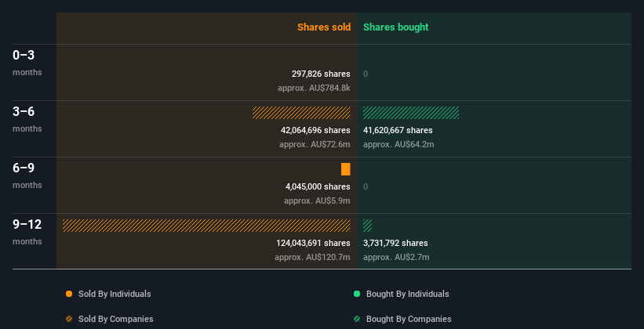Click the Sold By Companies hatched legend icon
Viewport: 644px width, 329px height.
[x=69, y=319]
